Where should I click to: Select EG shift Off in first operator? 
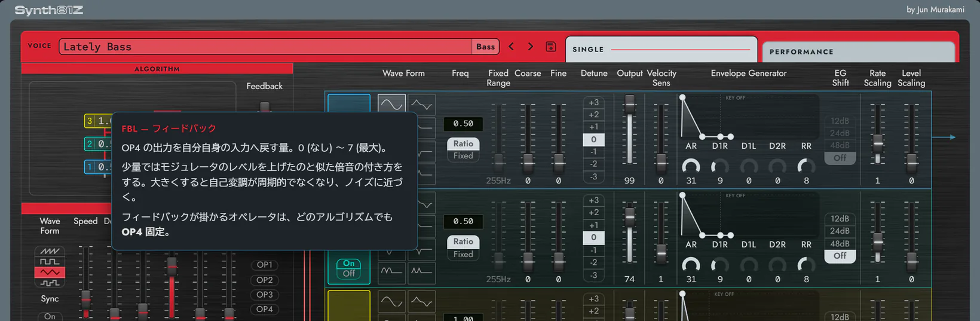(840, 158)
